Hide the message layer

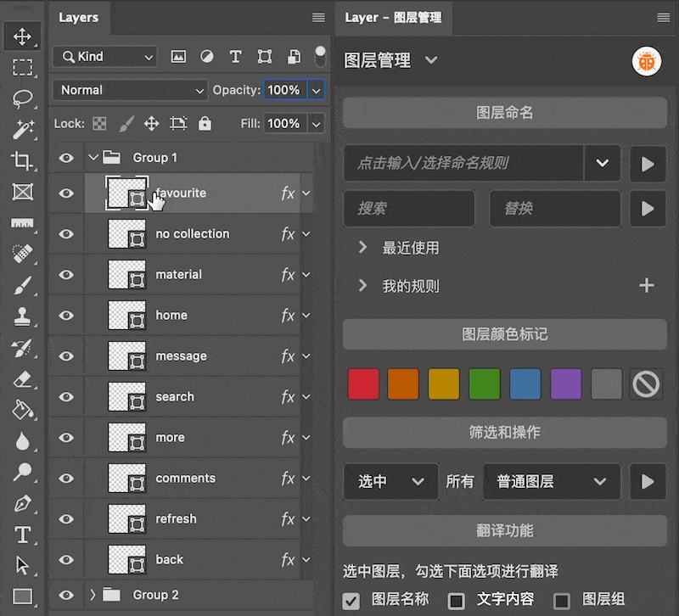click(66, 356)
